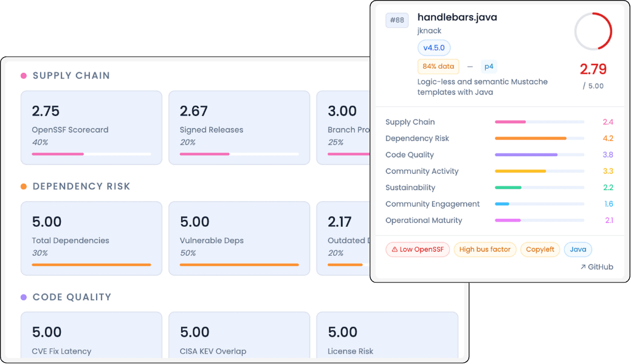
Task: Click the p4 priority badge
Action: (x=489, y=66)
